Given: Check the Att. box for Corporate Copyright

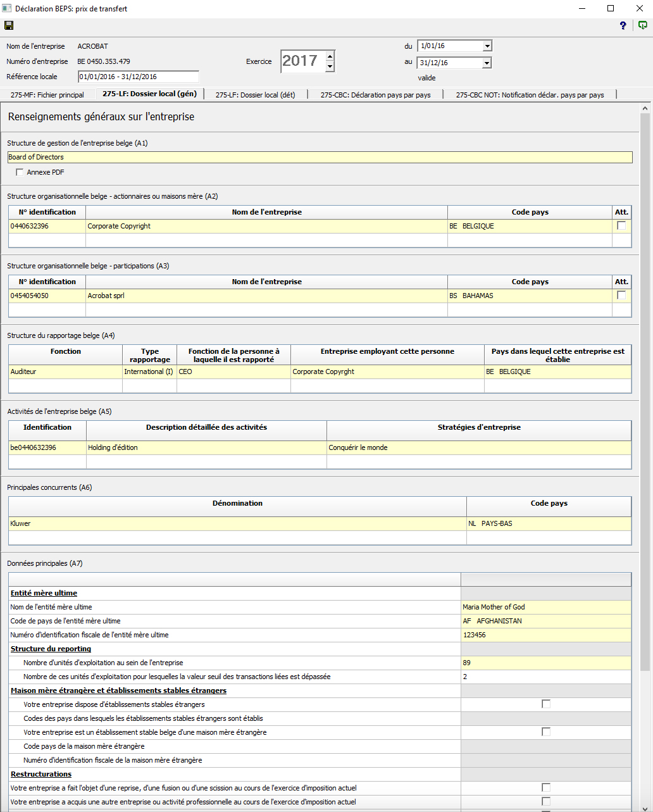Looking at the screenshot, I should tap(621, 225).
